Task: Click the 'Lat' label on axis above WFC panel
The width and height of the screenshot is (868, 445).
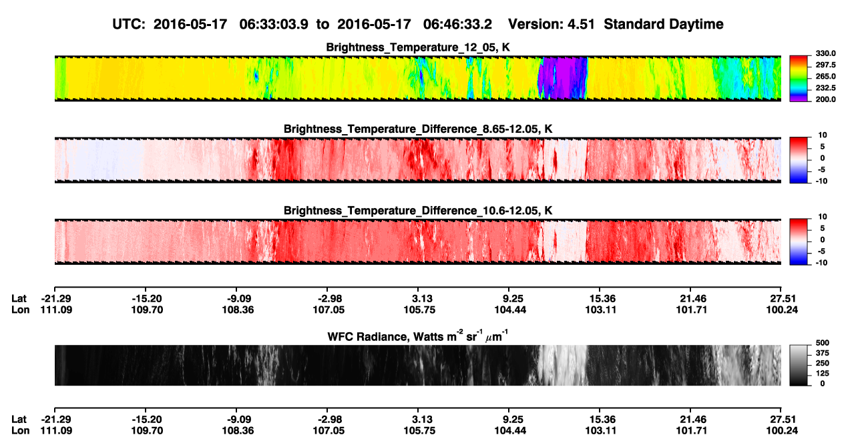Action: click(x=19, y=298)
